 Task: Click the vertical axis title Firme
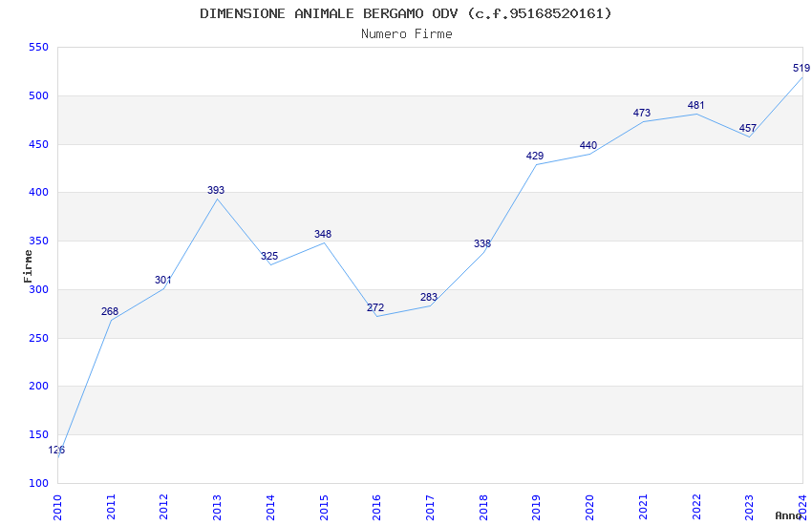point(28,266)
